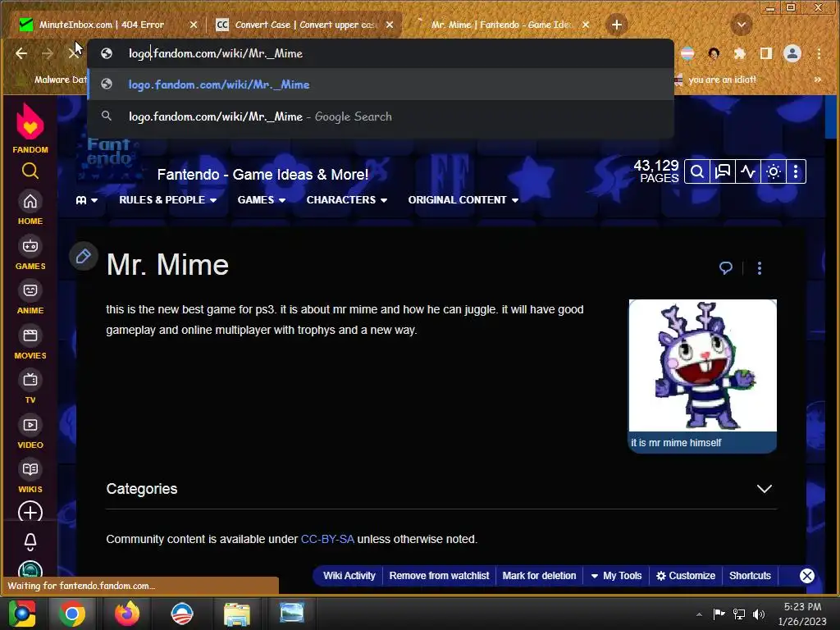Screen dimensions: 840x630
Task: Open a new browser tab
Action: (x=617, y=25)
